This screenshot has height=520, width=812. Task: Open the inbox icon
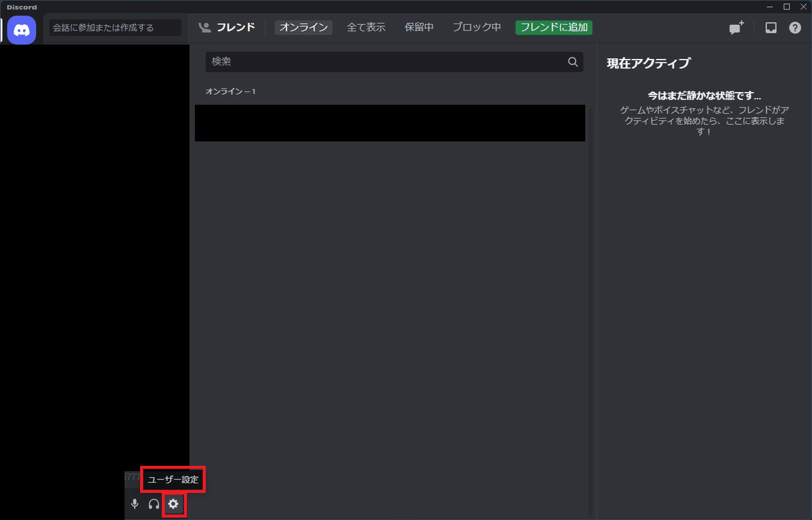coord(771,28)
